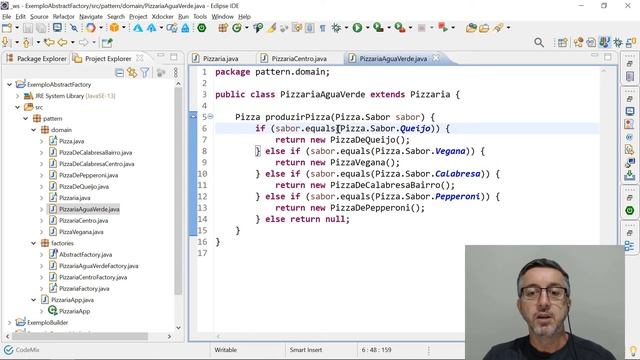Toggle the fold marker at line 5
640x360 pixels.
click(211, 117)
